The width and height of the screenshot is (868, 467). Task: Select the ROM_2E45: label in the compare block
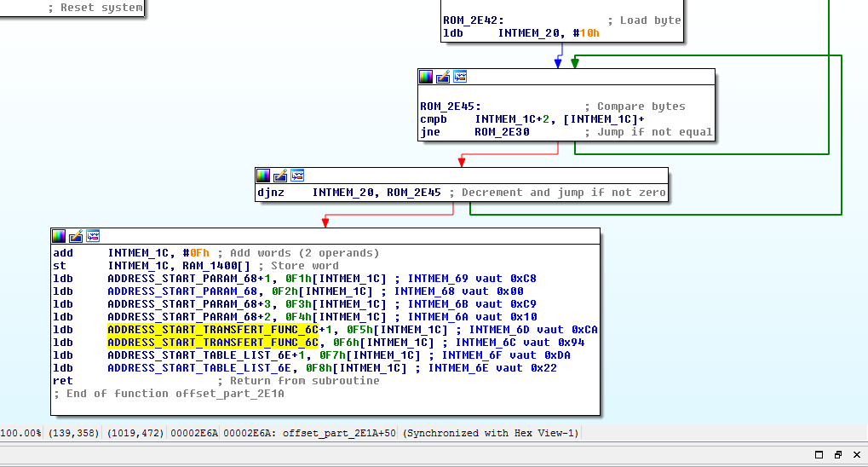(x=451, y=107)
